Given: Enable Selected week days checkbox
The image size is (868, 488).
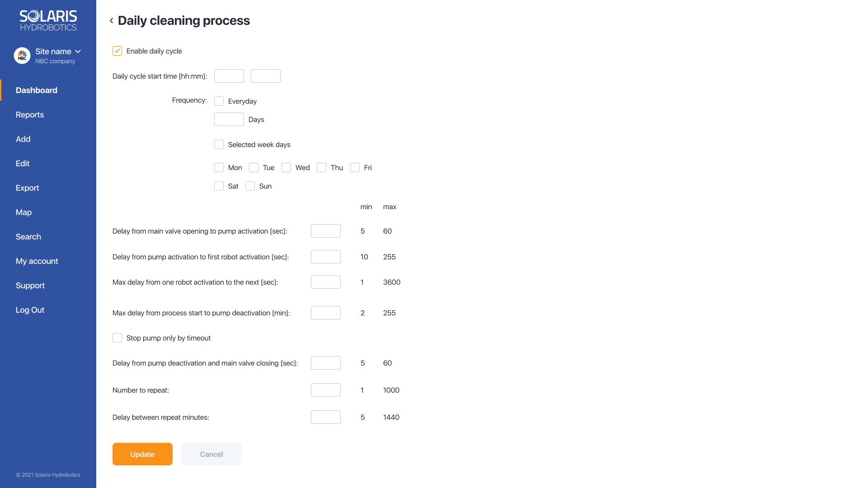Looking at the screenshot, I should (x=219, y=145).
